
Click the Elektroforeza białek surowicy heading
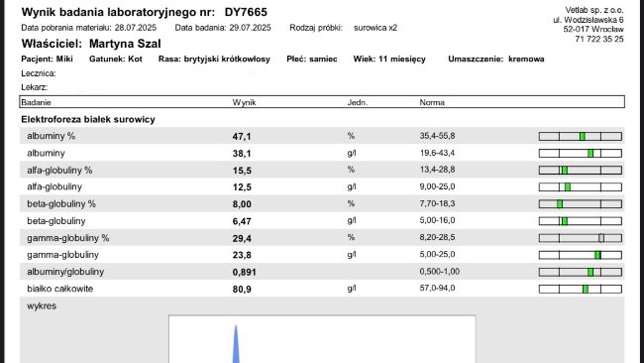tap(88, 120)
